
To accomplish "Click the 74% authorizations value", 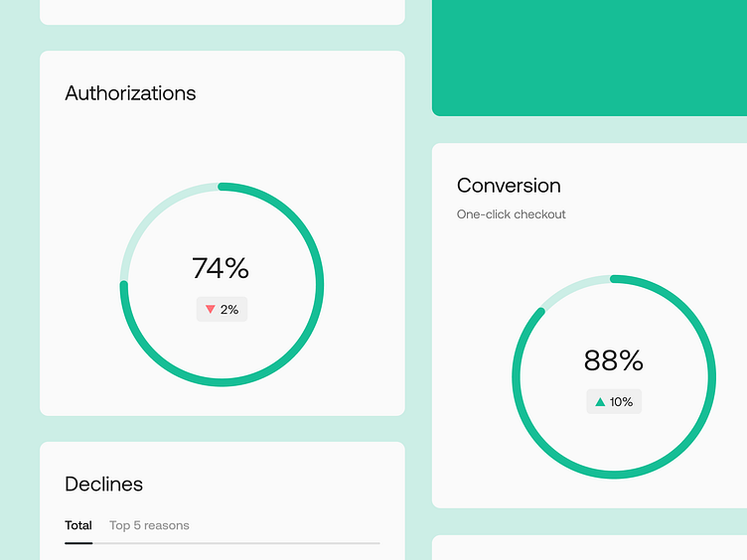I will [221, 268].
